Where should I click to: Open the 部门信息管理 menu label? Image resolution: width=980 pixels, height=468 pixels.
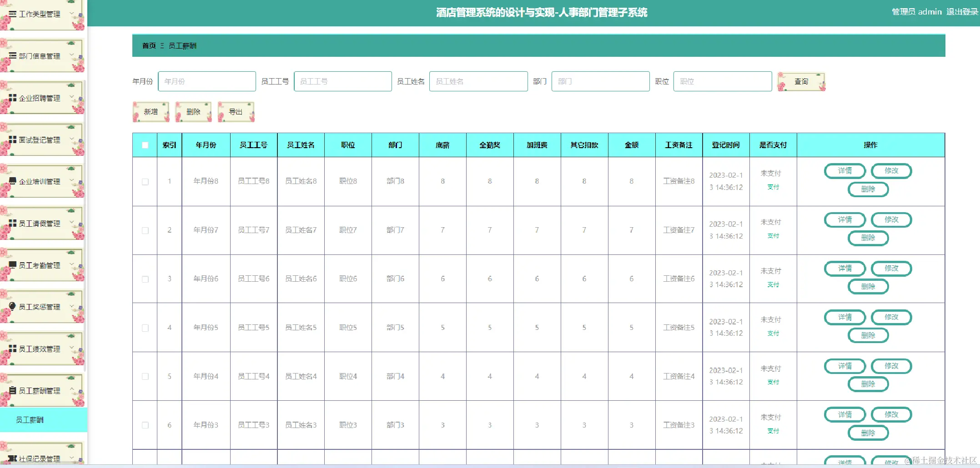tap(40, 56)
